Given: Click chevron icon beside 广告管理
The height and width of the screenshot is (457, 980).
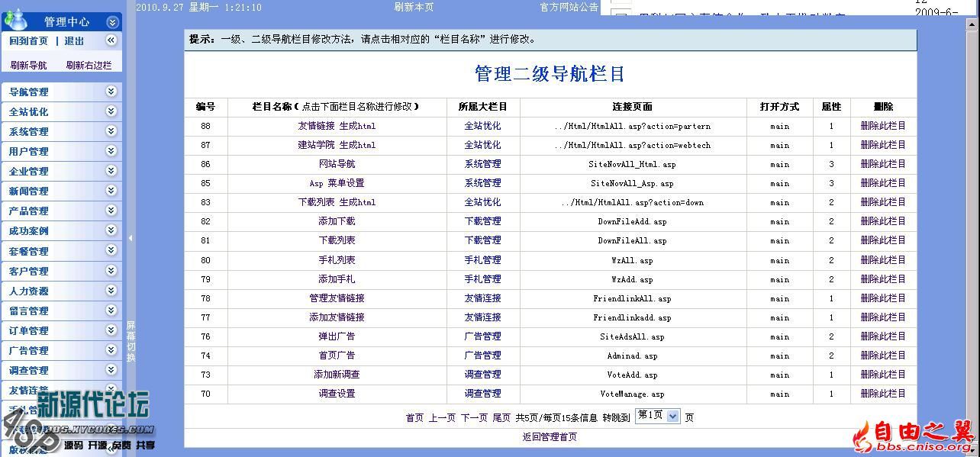Looking at the screenshot, I should [111, 350].
